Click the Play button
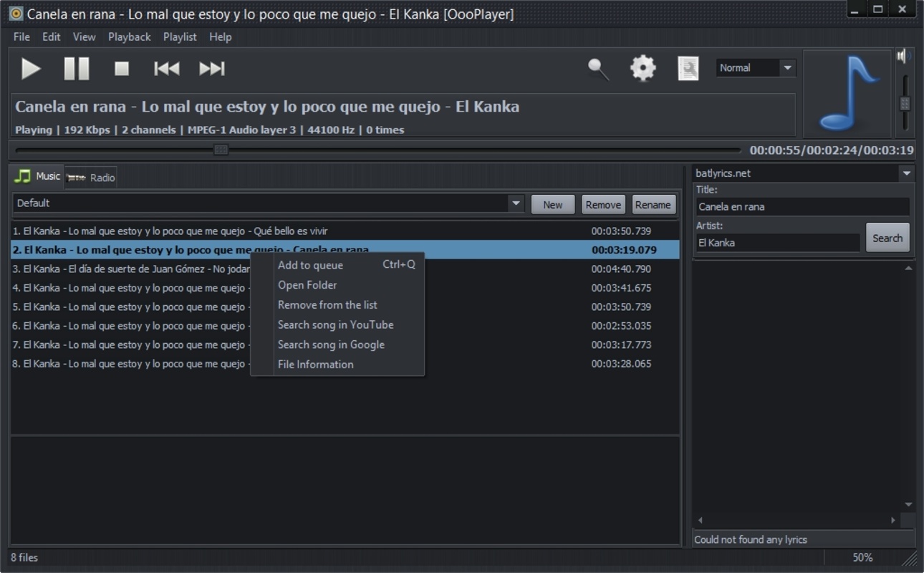Image resolution: width=924 pixels, height=573 pixels. pyautogui.click(x=31, y=69)
